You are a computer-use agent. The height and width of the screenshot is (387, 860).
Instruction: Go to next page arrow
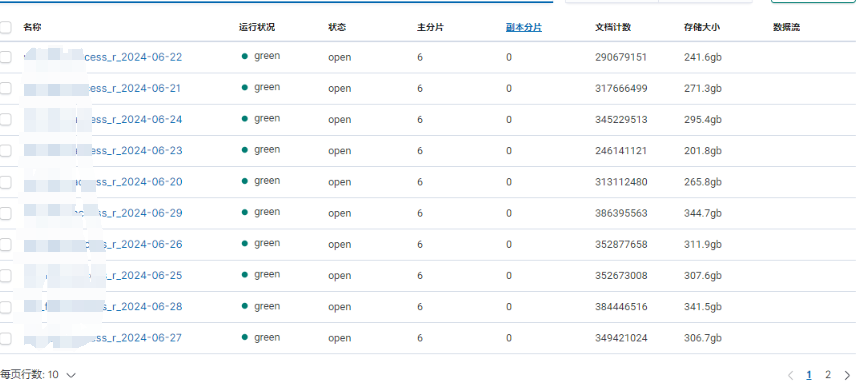[847, 375]
